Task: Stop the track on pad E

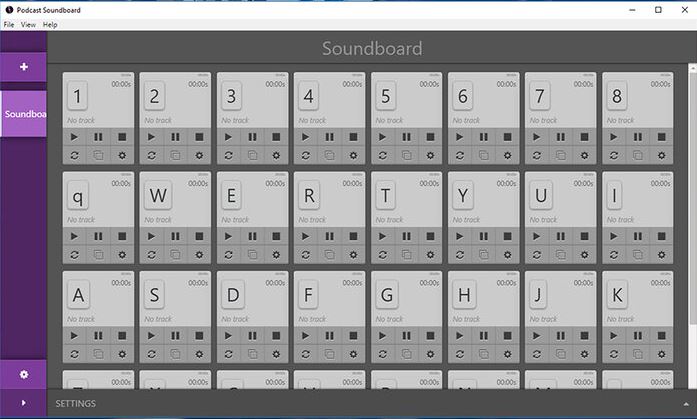Action: (276, 236)
